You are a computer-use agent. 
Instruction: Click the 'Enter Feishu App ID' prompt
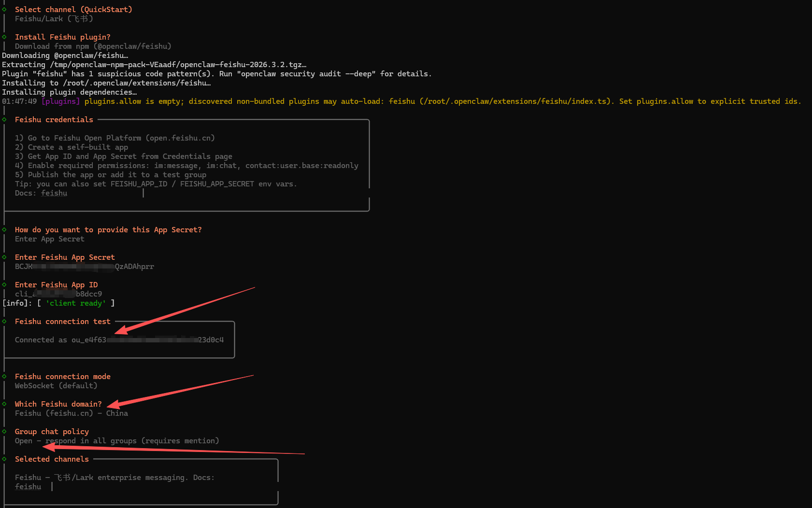[x=56, y=284]
